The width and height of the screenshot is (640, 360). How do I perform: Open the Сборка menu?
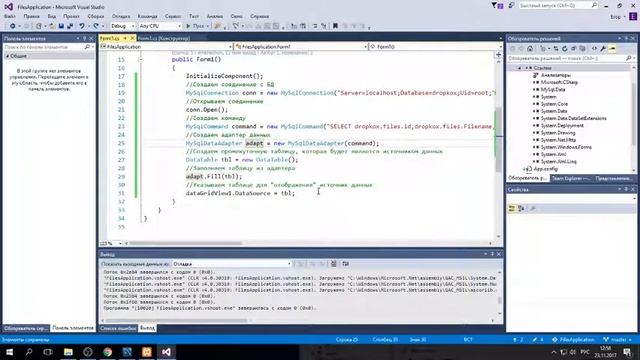click(96, 16)
